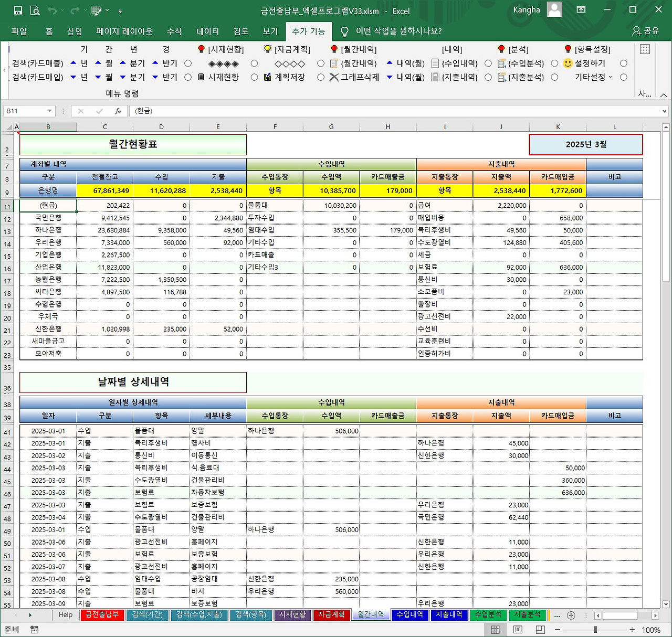
Task: Click the fx insert function icon
Action: tap(118, 111)
